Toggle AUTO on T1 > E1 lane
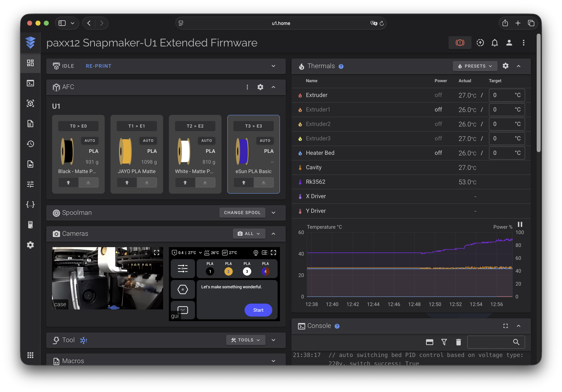Screen dimensions: 562x392 coord(148,141)
